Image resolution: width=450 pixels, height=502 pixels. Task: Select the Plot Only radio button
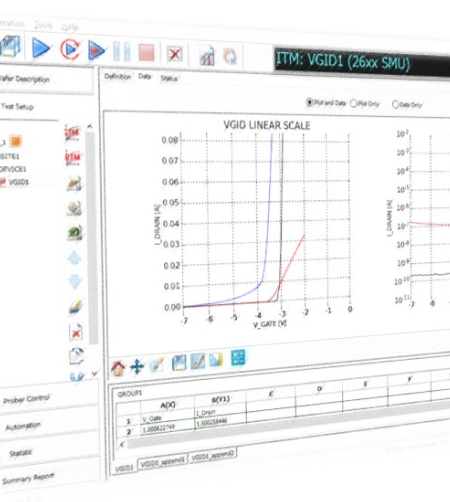(353, 104)
